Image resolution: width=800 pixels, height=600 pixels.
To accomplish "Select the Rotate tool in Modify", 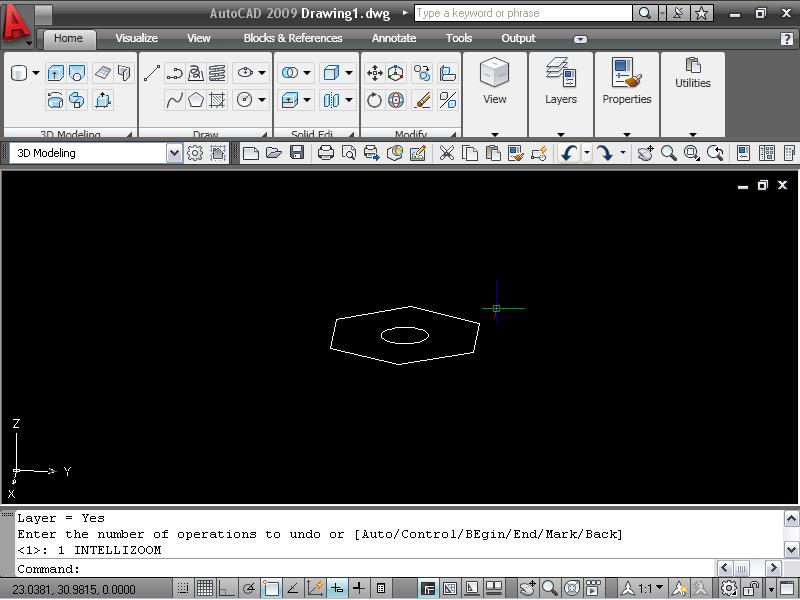I will click(x=374, y=100).
